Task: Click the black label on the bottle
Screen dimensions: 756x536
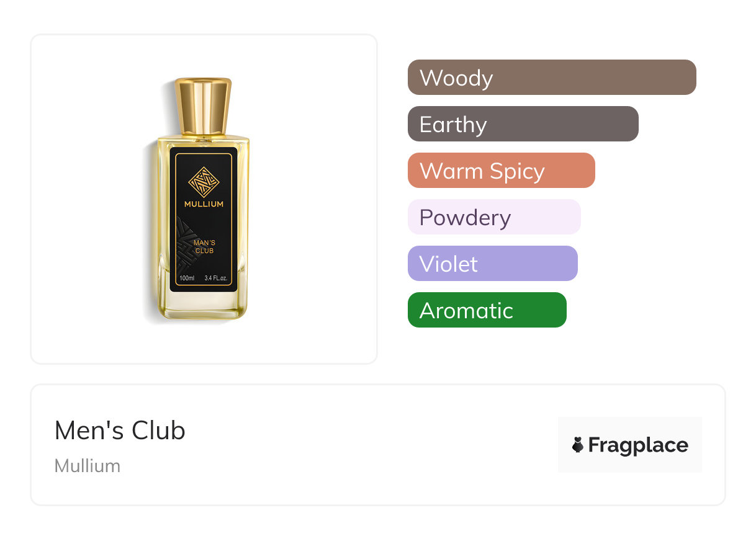Action: [x=204, y=219]
